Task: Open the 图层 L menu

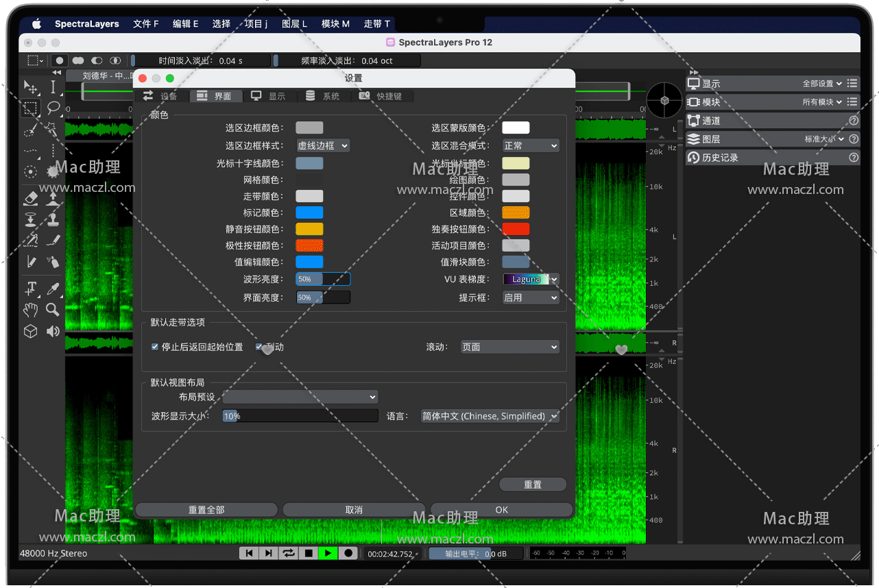Action: [294, 23]
